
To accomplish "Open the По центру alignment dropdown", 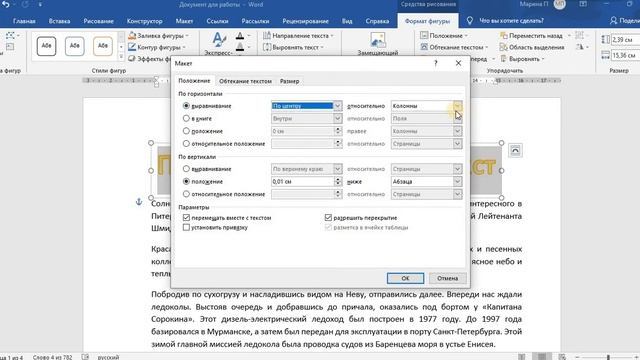I will pos(338,106).
